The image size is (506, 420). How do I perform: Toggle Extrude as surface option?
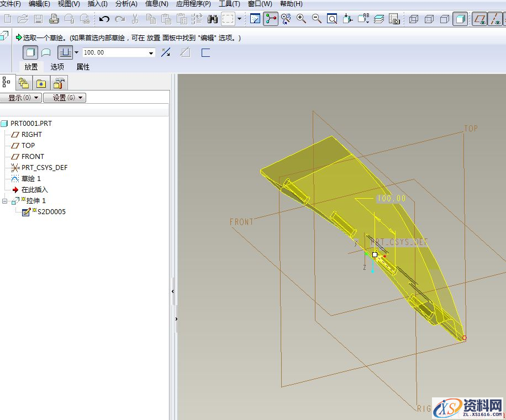[46, 53]
